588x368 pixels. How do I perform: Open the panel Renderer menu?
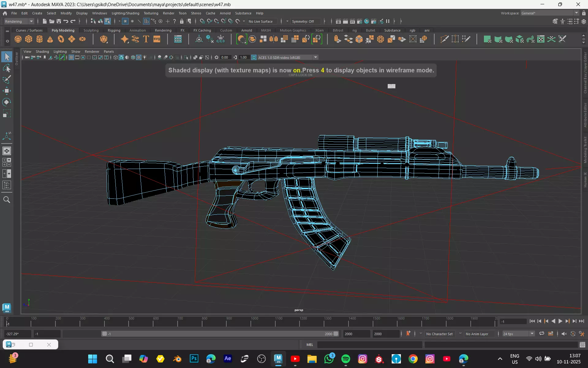click(x=92, y=52)
